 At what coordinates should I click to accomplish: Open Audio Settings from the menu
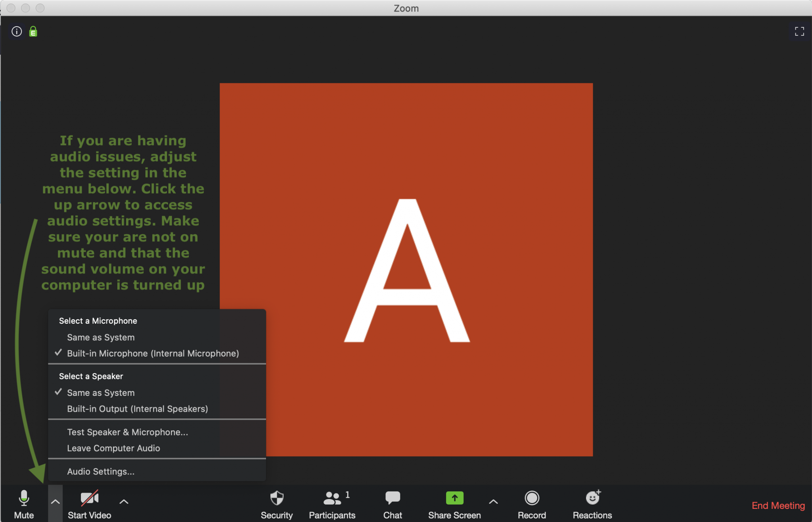[x=101, y=472]
